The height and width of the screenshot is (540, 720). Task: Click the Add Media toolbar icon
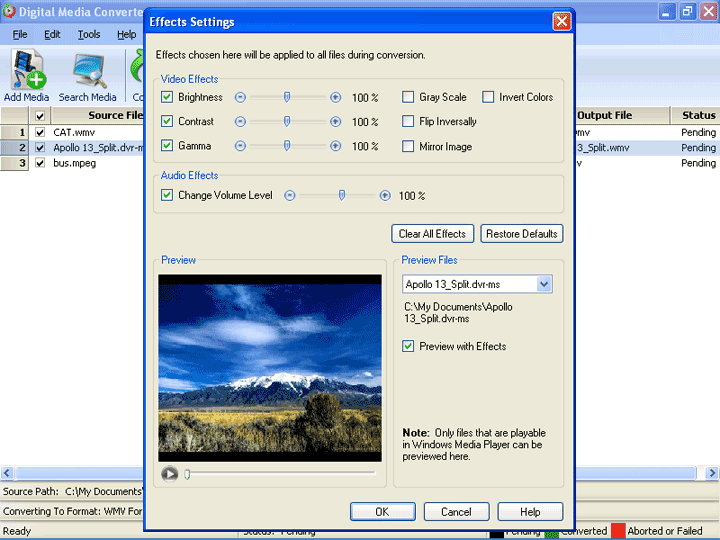[x=26, y=74]
